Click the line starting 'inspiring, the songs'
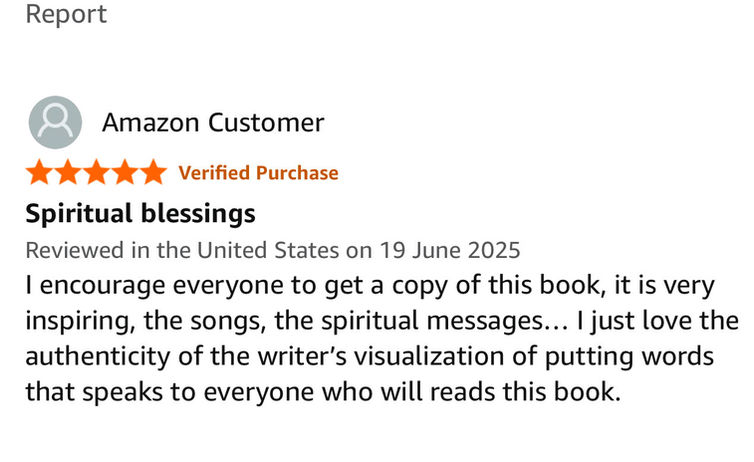Viewport: 754px width, 462px height. [x=382, y=321]
